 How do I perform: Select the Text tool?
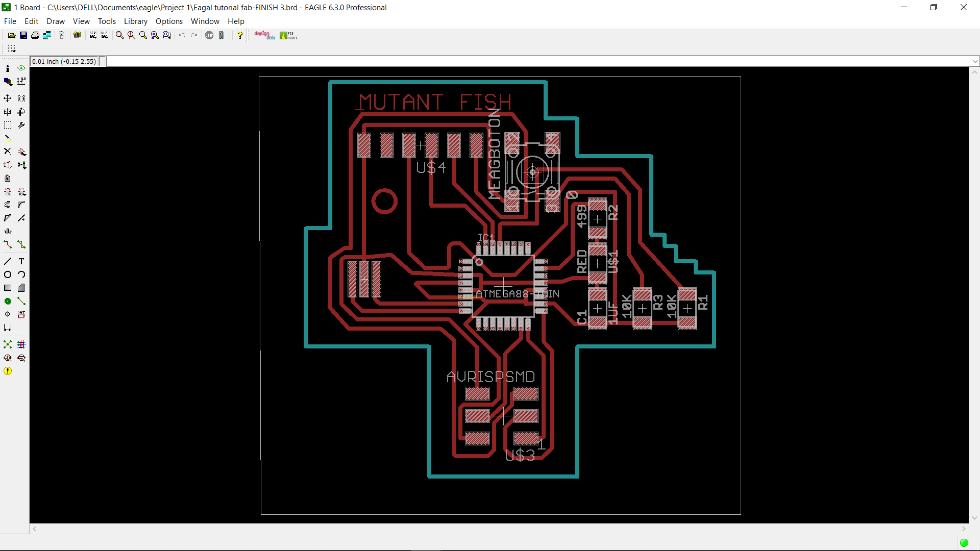pos(21,261)
